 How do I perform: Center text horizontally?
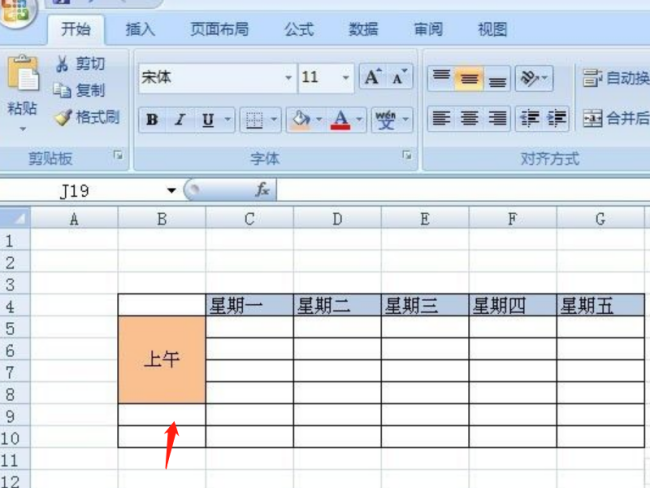pyautogui.click(x=469, y=119)
